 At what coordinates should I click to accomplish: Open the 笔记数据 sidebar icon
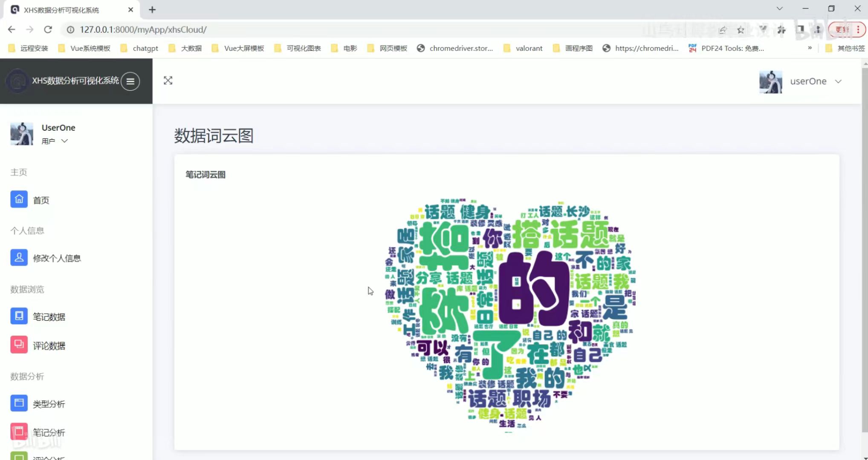pos(19,316)
